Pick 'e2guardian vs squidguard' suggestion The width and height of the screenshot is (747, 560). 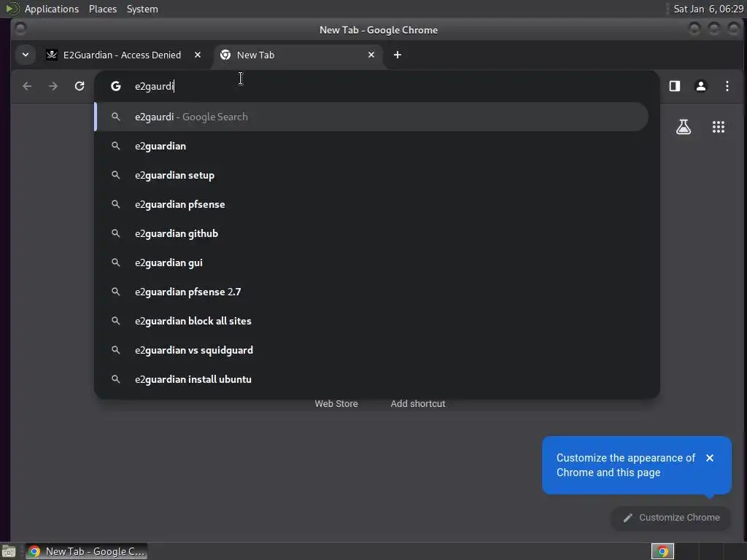[372, 350]
